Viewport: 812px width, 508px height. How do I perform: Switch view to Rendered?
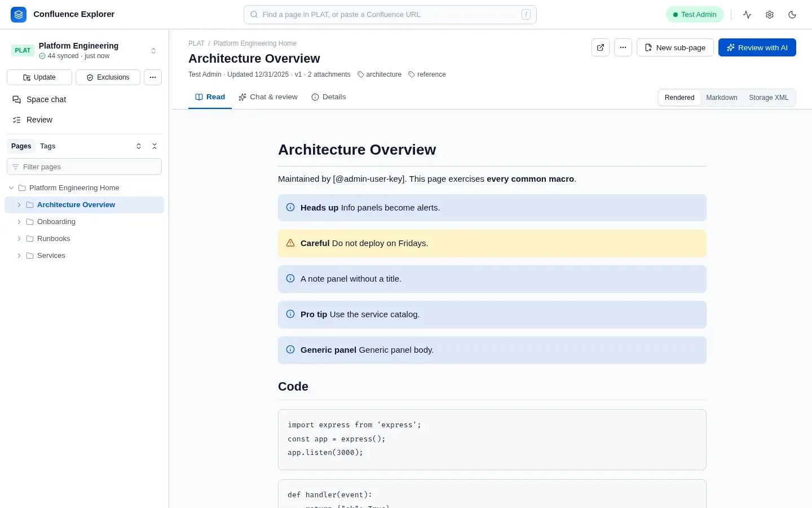679,98
